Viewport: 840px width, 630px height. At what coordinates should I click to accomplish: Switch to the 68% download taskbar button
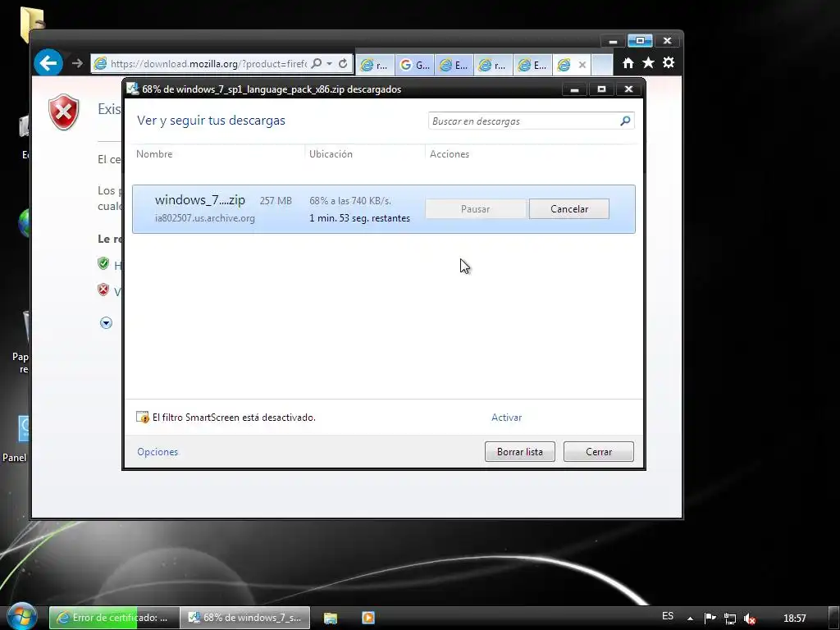245,618
